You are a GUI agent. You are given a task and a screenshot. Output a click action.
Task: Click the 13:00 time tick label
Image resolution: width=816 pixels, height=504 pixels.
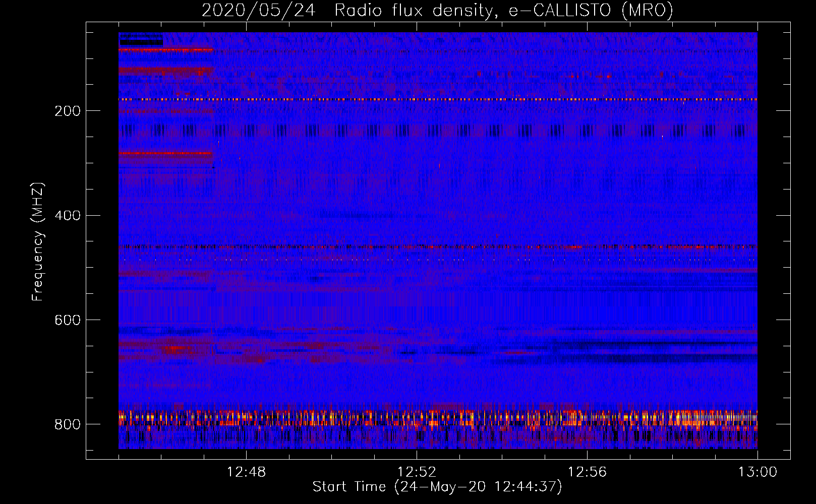pyautogui.click(x=757, y=472)
